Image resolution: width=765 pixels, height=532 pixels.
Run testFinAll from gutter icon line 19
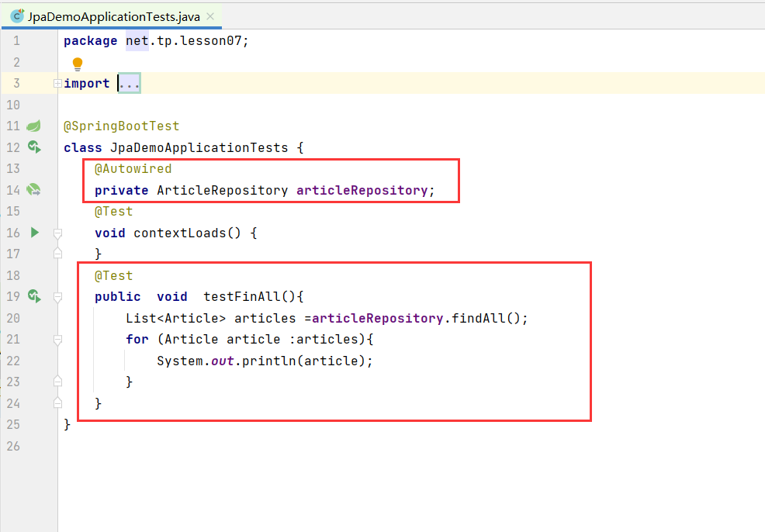(34, 296)
